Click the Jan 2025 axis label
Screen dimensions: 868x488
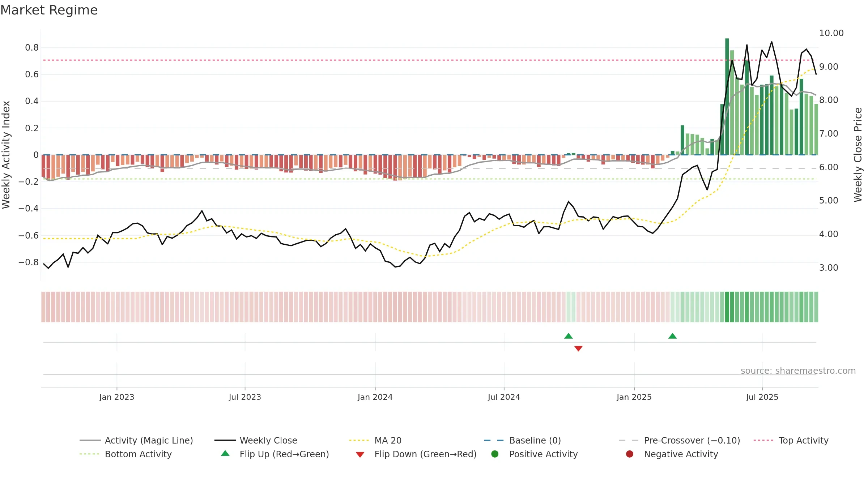634,397
